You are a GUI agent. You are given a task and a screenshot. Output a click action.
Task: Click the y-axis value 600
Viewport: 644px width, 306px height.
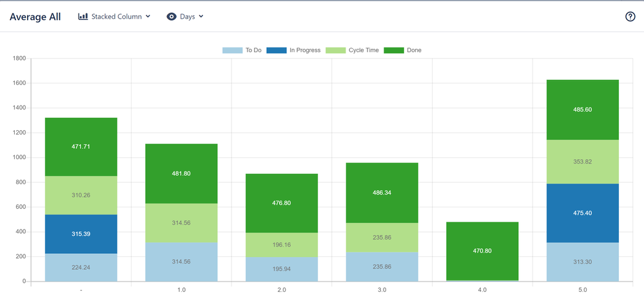(x=21, y=207)
